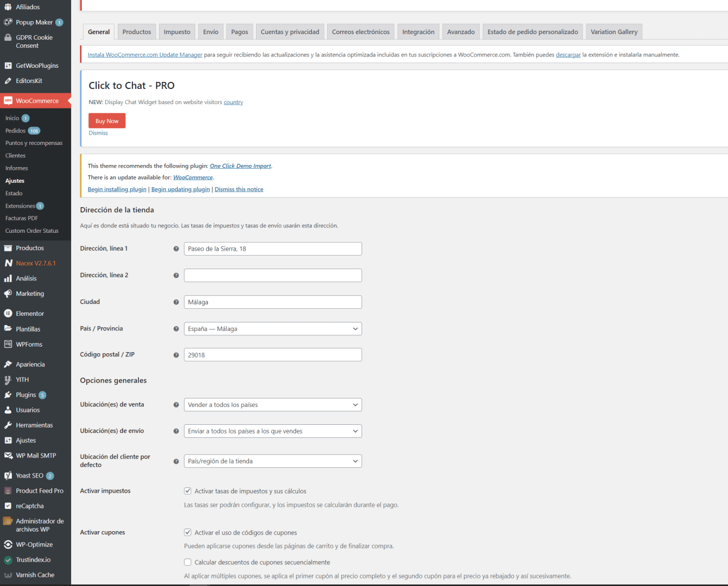Image resolution: width=728 pixels, height=586 pixels.
Task: Open the Elementor icon
Action: [x=8, y=314]
